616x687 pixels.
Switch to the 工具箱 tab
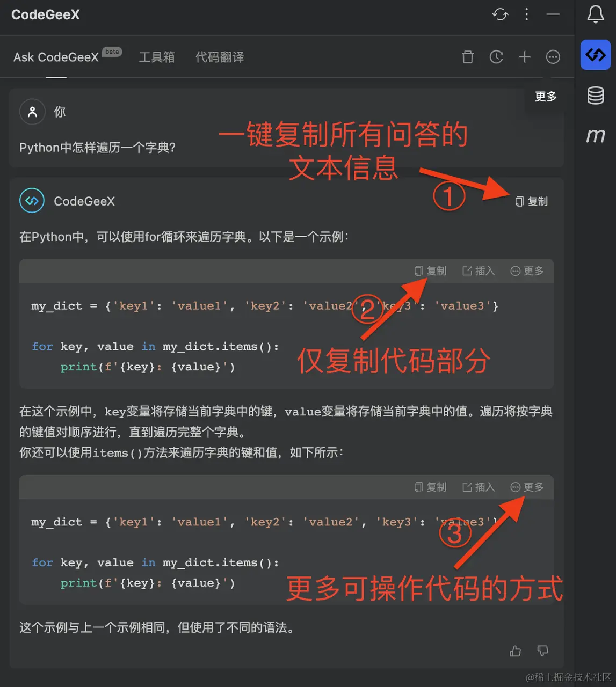coord(157,57)
